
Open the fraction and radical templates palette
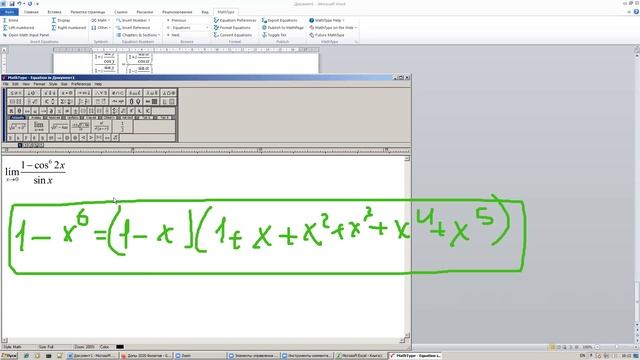click(32, 101)
